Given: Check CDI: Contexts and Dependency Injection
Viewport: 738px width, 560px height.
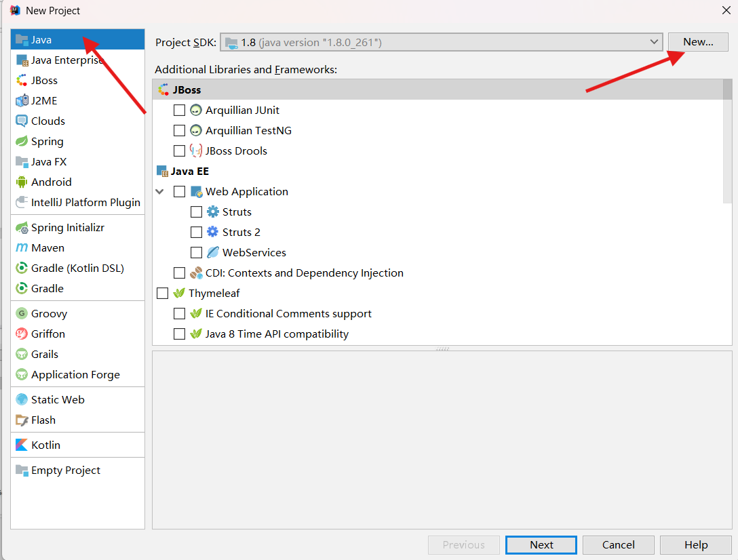Looking at the screenshot, I should coord(179,273).
